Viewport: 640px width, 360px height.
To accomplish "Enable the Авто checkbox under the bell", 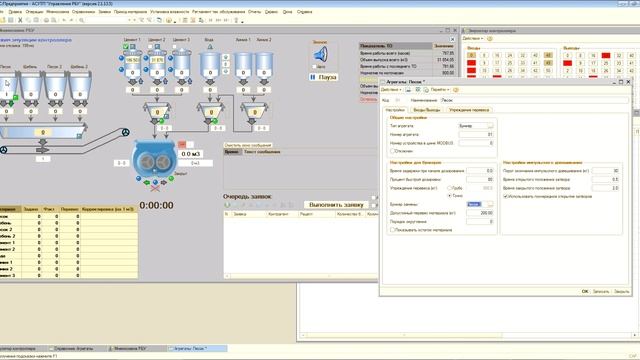I will pyautogui.click(x=314, y=67).
